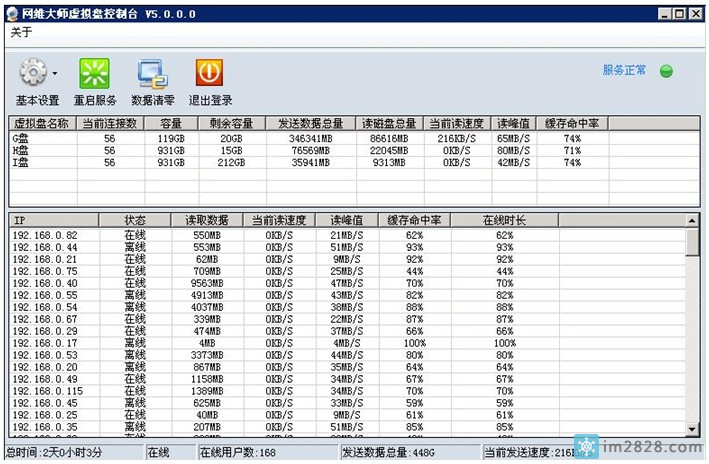
Task: Maximize the console window
Action: [680, 14]
